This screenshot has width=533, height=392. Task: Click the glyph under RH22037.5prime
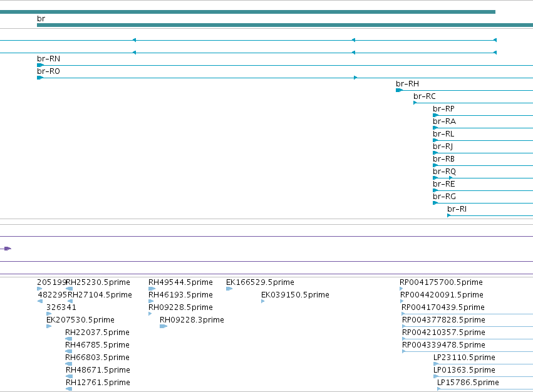click(69, 339)
